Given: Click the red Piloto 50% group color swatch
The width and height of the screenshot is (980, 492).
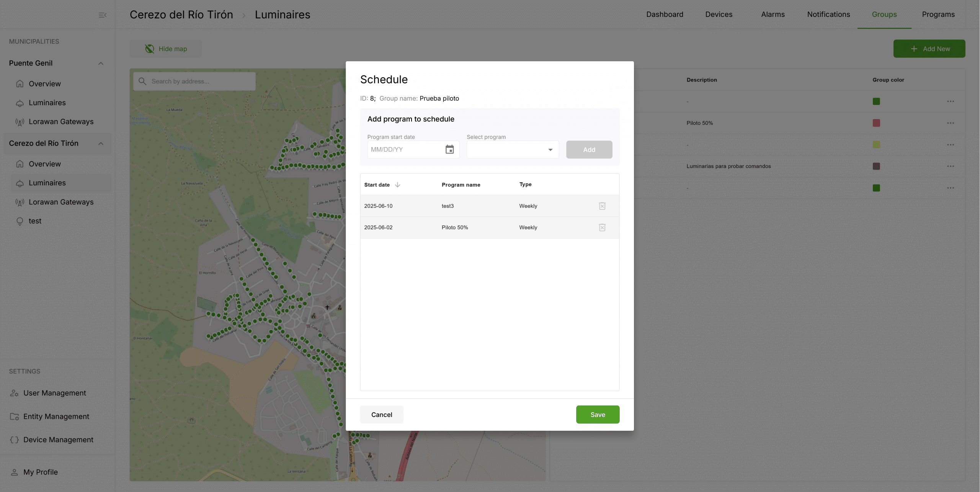Looking at the screenshot, I should coord(876,123).
